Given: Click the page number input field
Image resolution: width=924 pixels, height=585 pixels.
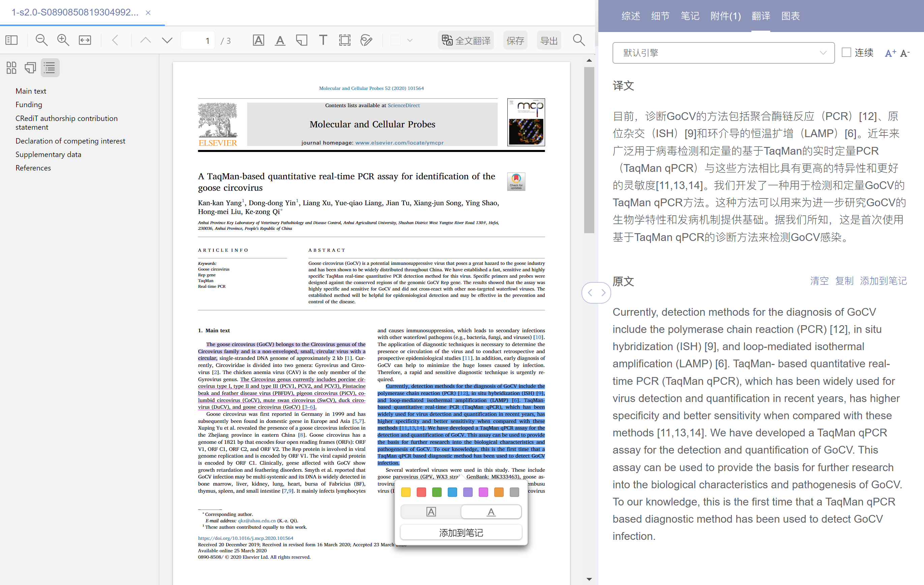Looking at the screenshot, I should (198, 40).
